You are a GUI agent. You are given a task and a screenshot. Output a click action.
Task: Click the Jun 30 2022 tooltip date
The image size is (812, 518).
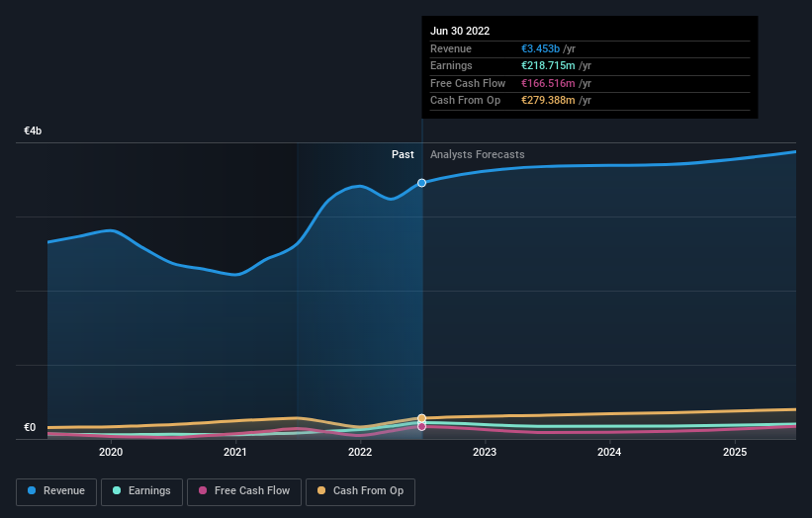coord(460,31)
